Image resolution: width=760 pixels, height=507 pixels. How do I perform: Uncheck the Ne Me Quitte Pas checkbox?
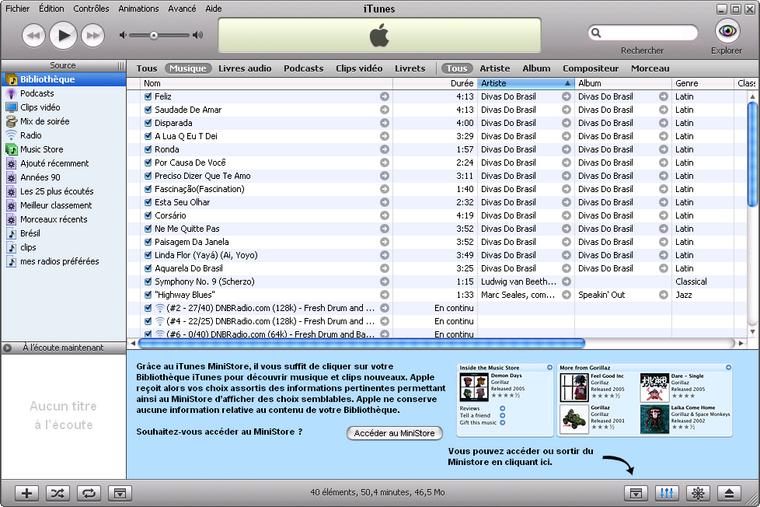click(148, 229)
